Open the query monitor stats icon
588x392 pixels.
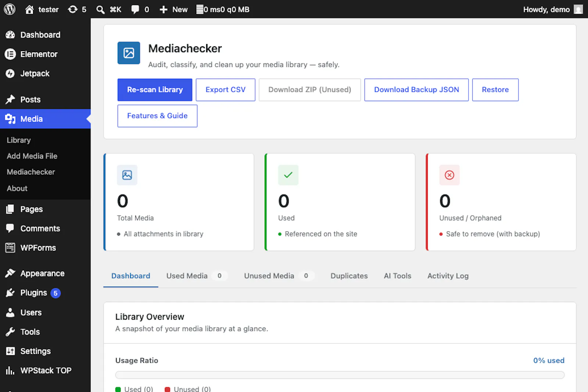(200, 9)
